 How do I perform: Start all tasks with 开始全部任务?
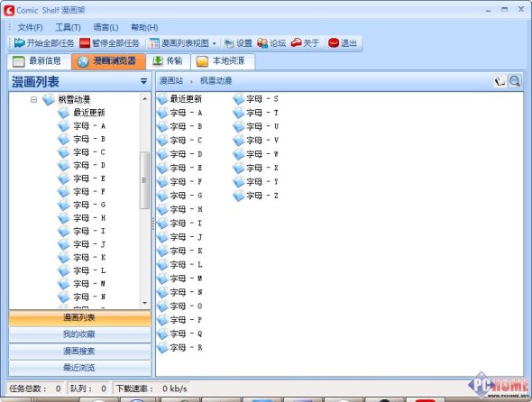44,43
